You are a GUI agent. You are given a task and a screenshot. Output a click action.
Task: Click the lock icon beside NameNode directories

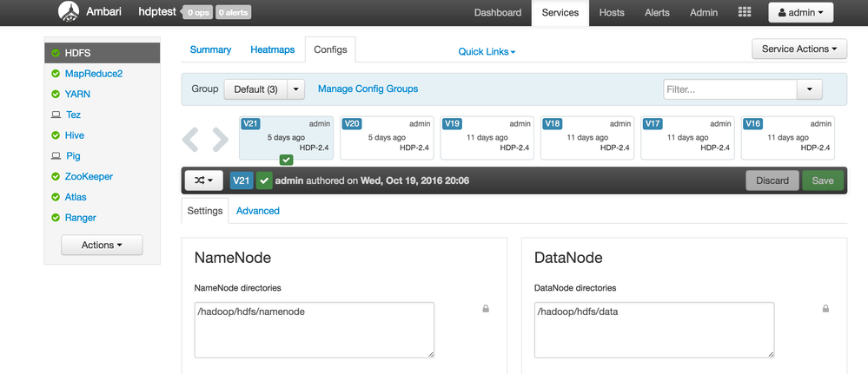click(486, 309)
